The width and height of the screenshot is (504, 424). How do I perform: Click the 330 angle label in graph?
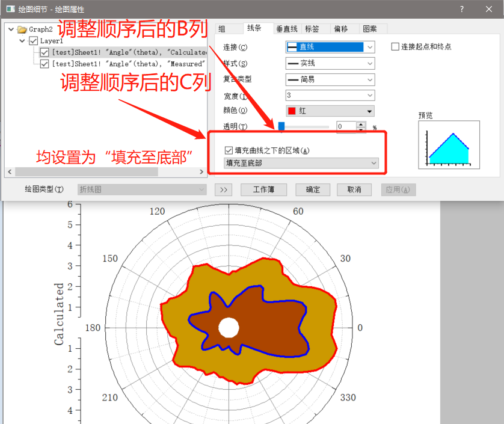348,398
